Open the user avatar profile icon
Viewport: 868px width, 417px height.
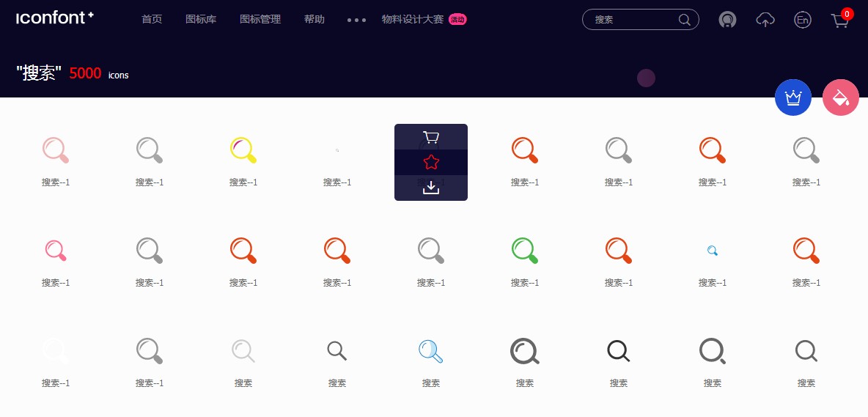point(727,20)
